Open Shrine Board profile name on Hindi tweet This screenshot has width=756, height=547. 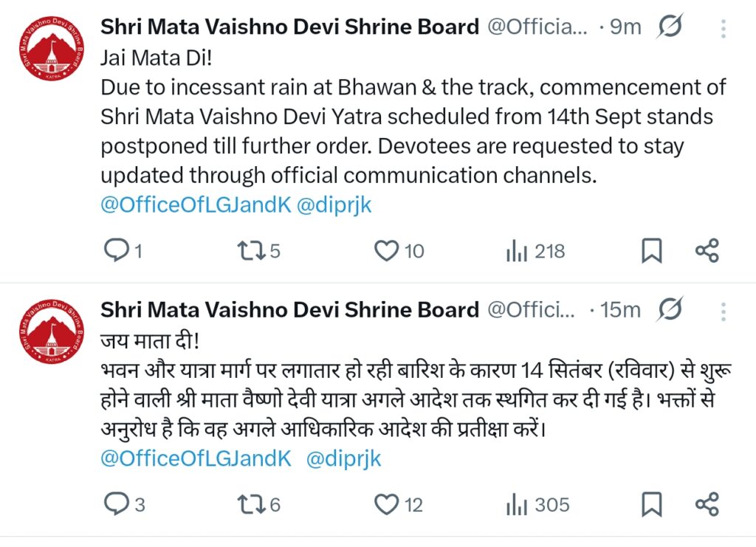[289, 309]
